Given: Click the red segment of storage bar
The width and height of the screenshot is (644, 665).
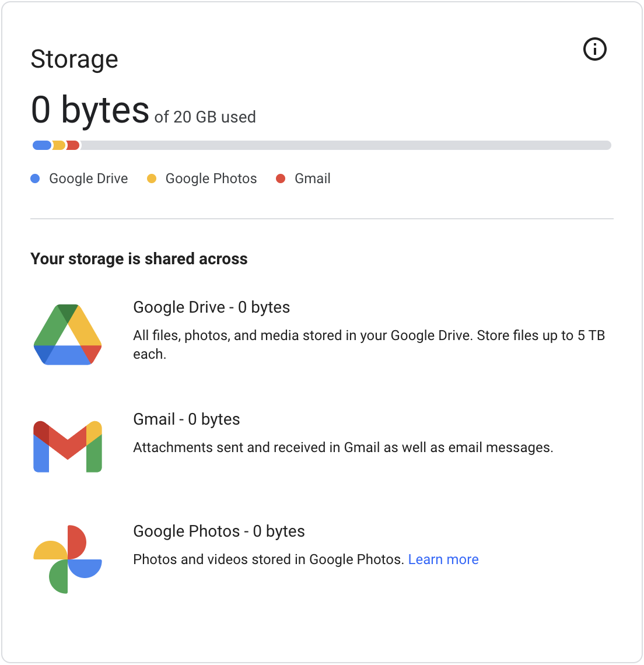Looking at the screenshot, I should 73,145.
